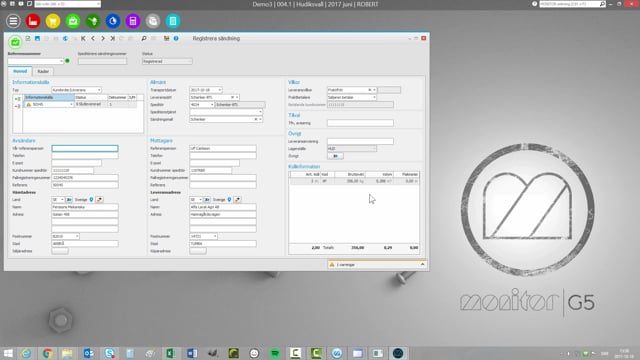
Task: Open Excel from taskbar
Action: (171, 353)
